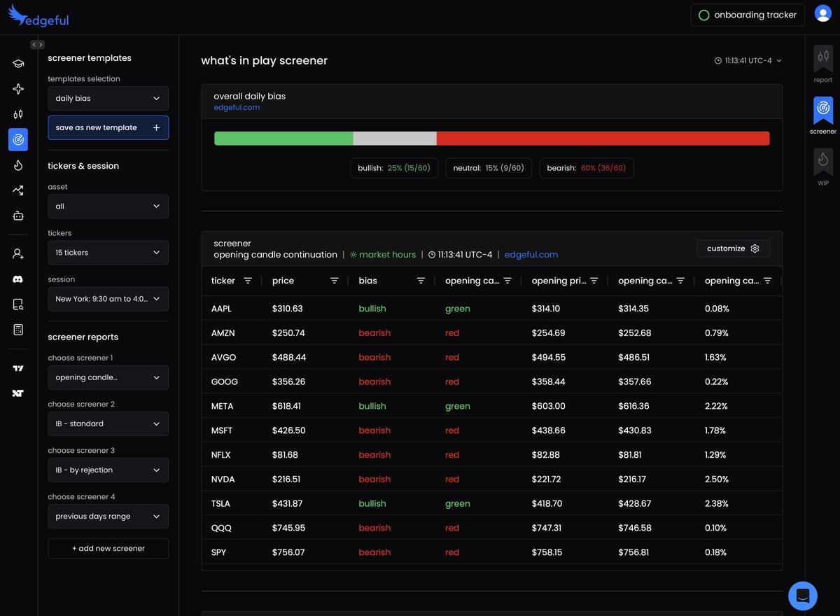Open the 15 tickers dropdown
The height and width of the screenshot is (616, 840).
[108, 253]
